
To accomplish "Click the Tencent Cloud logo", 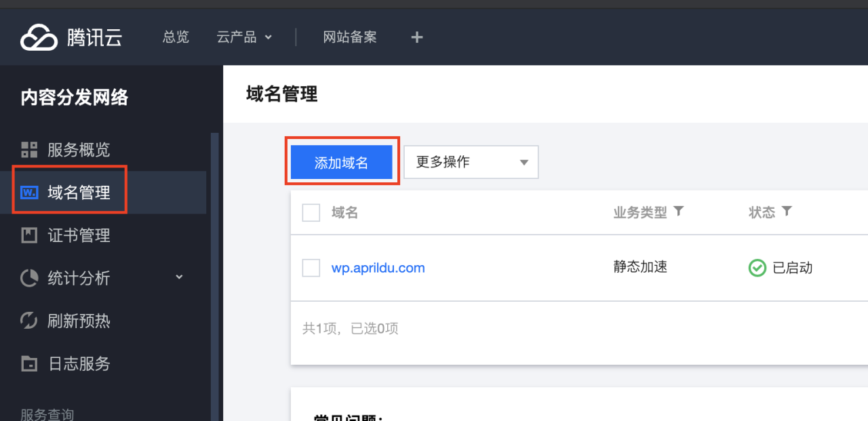I will click(x=71, y=37).
